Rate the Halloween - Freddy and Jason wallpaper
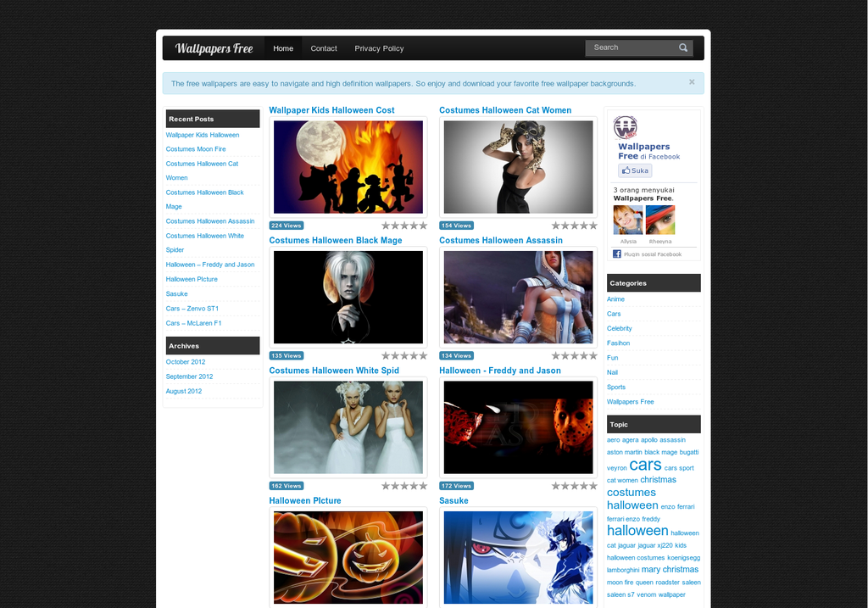This screenshot has width=868, height=608. pyautogui.click(x=574, y=485)
